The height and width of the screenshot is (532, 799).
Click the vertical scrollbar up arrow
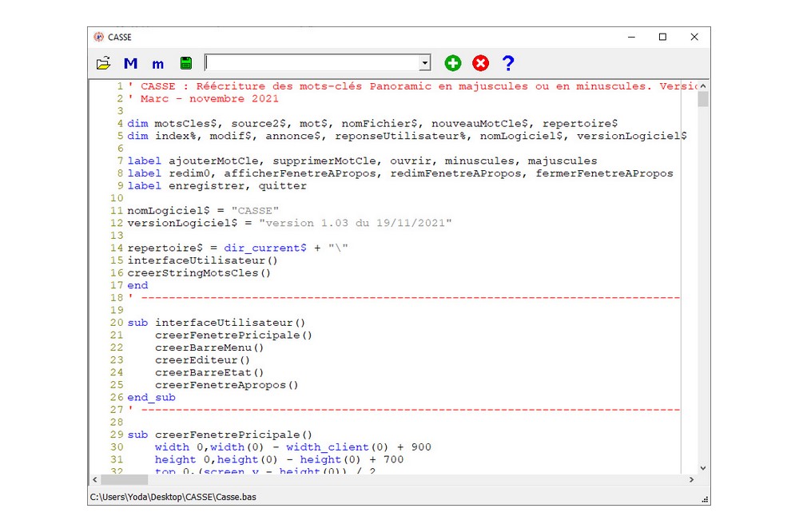tap(703, 86)
